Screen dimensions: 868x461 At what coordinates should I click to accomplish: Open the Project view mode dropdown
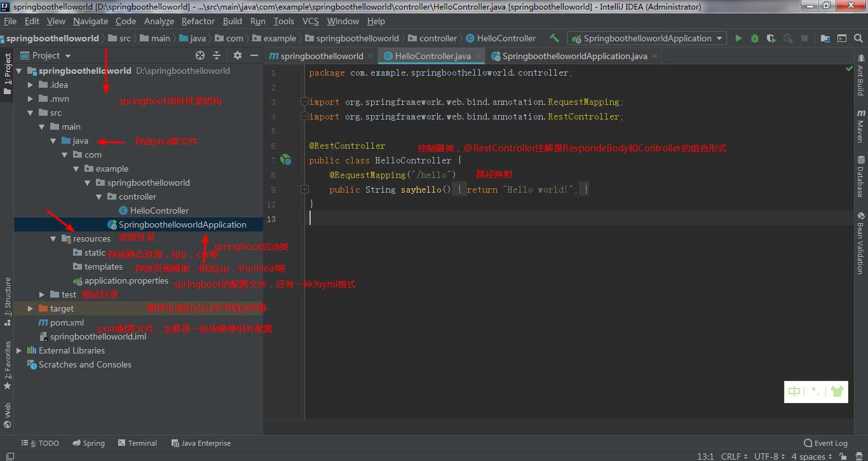(x=46, y=55)
